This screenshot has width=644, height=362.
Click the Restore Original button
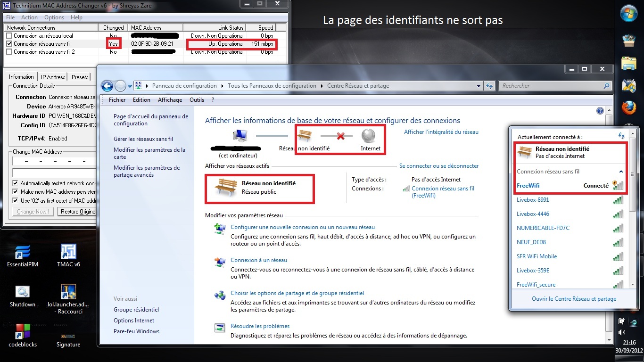[77, 211]
